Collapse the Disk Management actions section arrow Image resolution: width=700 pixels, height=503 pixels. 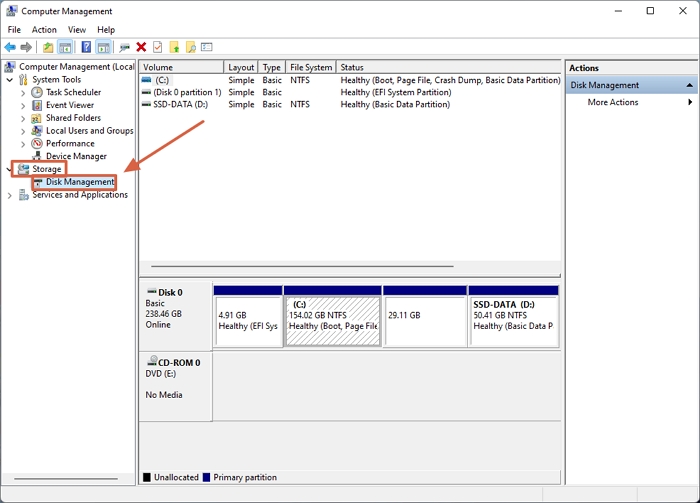[x=689, y=85]
